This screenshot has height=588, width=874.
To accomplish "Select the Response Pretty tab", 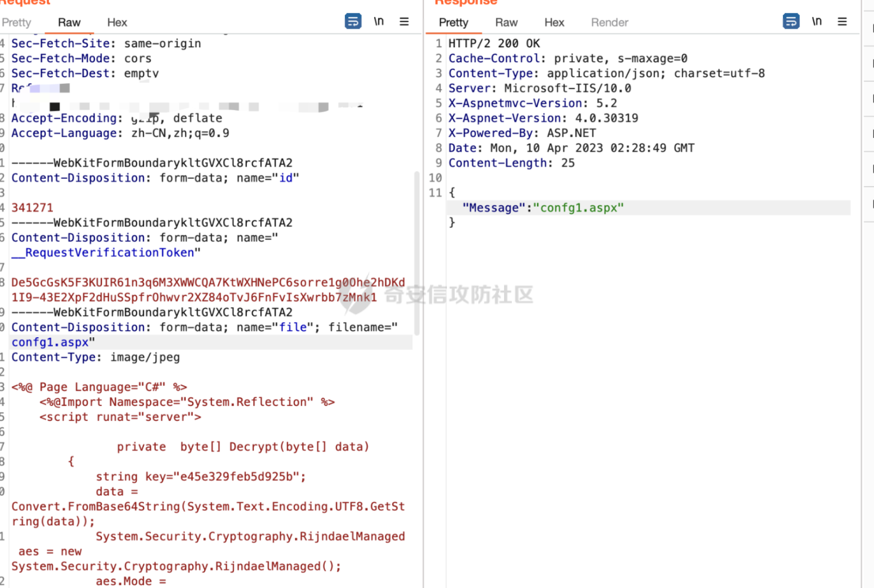I will coord(453,22).
